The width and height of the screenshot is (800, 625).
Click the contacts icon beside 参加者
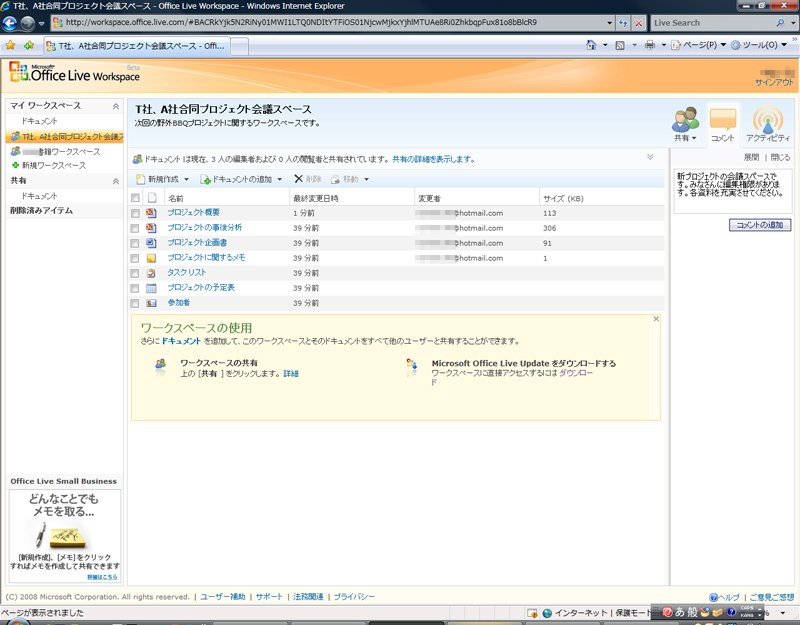point(151,303)
